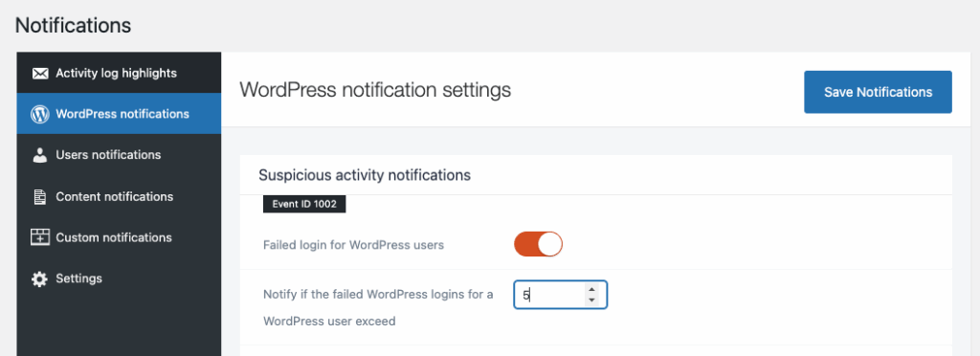Disable the Failed login for WordPress users toggle
This screenshot has width=980, height=356.
tap(538, 244)
